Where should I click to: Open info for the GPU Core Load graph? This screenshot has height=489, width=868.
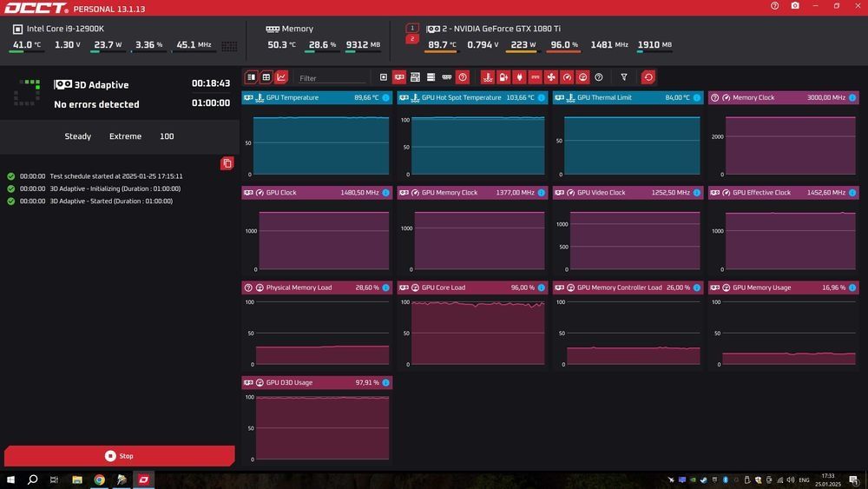542,287
